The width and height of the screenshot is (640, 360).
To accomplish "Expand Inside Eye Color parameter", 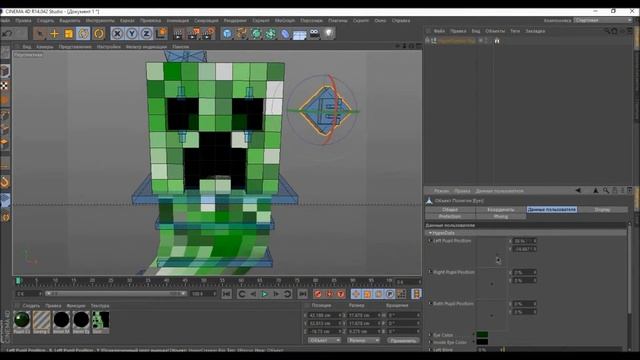I will (x=430, y=342).
